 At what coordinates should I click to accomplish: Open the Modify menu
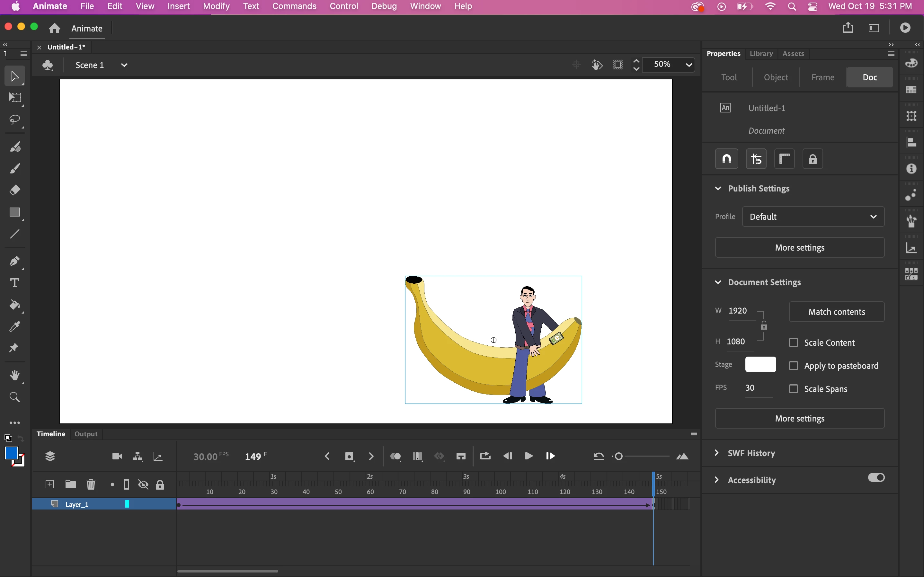point(216,6)
